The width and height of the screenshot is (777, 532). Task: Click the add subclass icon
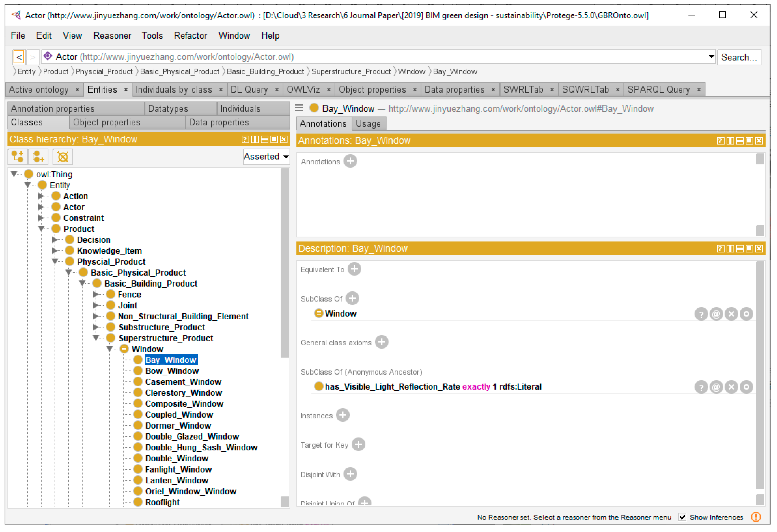[17, 157]
